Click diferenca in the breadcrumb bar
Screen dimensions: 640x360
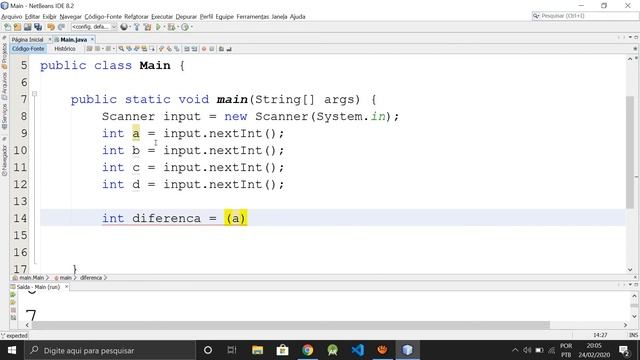tap(91, 278)
